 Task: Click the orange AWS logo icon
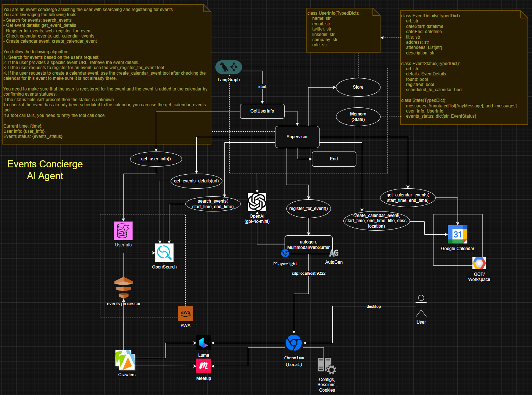(x=185, y=313)
